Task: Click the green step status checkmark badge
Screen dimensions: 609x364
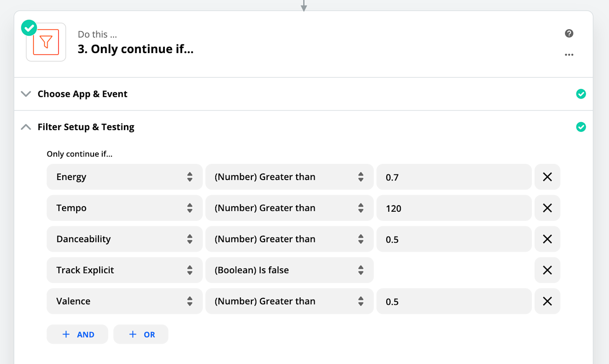Action: (x=29, y=28)
